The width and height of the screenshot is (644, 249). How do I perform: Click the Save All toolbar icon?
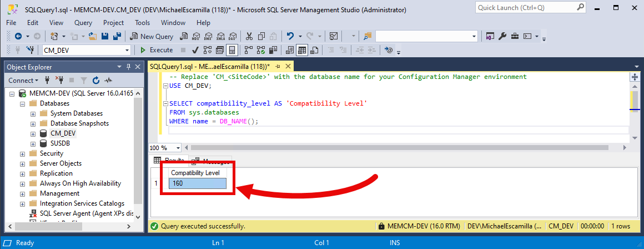(117, 36)
